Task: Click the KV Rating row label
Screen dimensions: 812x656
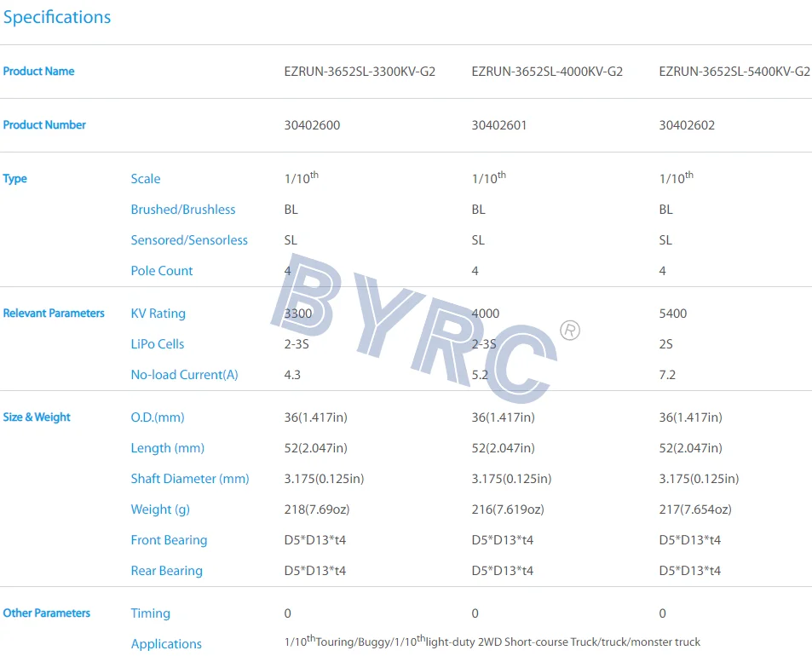Action: coord(158,314)
